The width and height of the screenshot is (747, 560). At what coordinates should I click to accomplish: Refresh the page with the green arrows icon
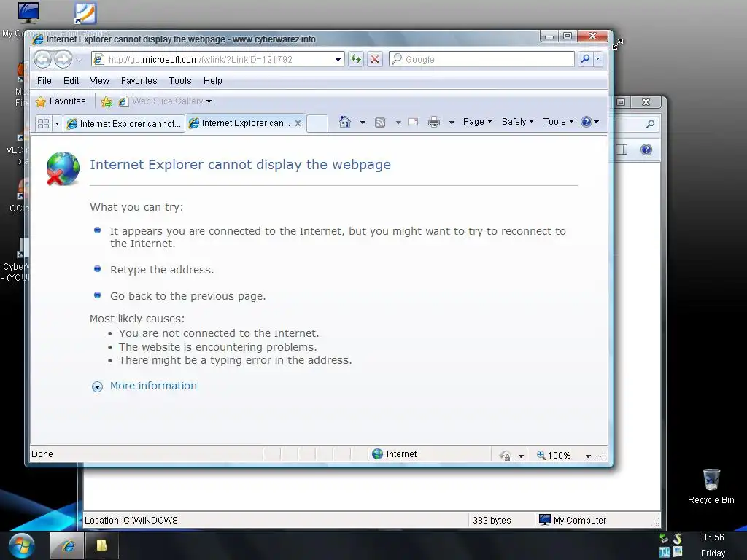tap(355, 59)
